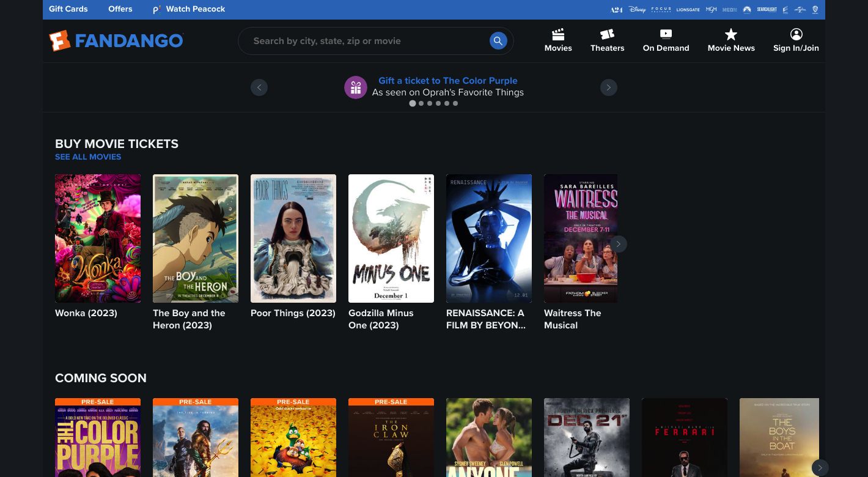Open Movies via clapperboard icon
868x477 pixels.
[x=558, y=34]
